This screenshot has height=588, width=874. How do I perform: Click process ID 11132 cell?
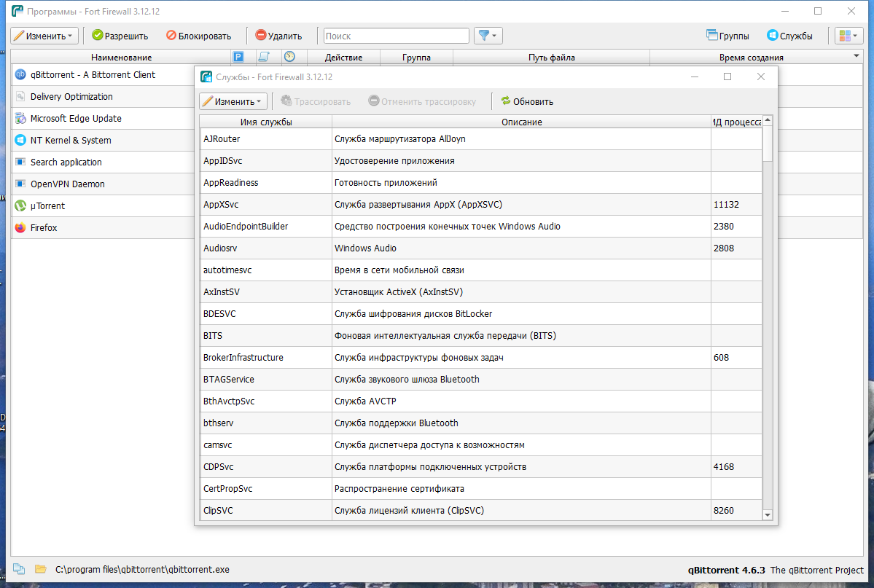736,204
